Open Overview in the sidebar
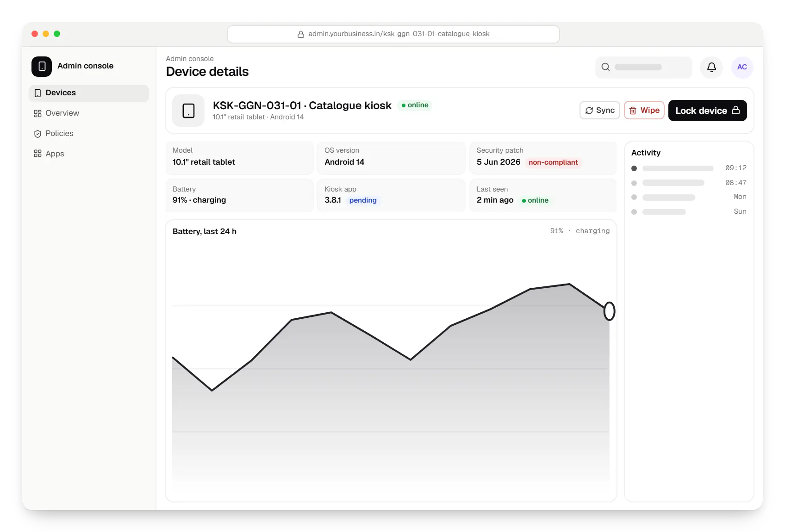The image size is (785, 532). click(x=89, y=113)
